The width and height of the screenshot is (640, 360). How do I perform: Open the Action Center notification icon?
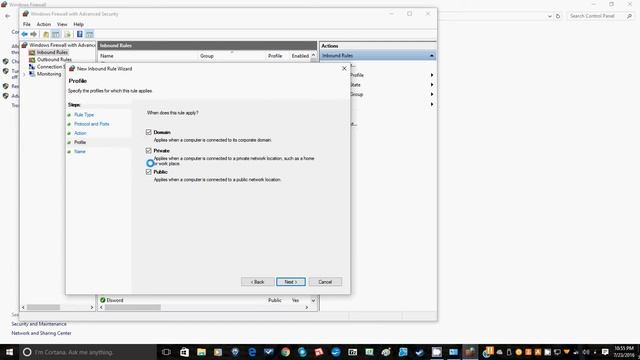(605, 352)
